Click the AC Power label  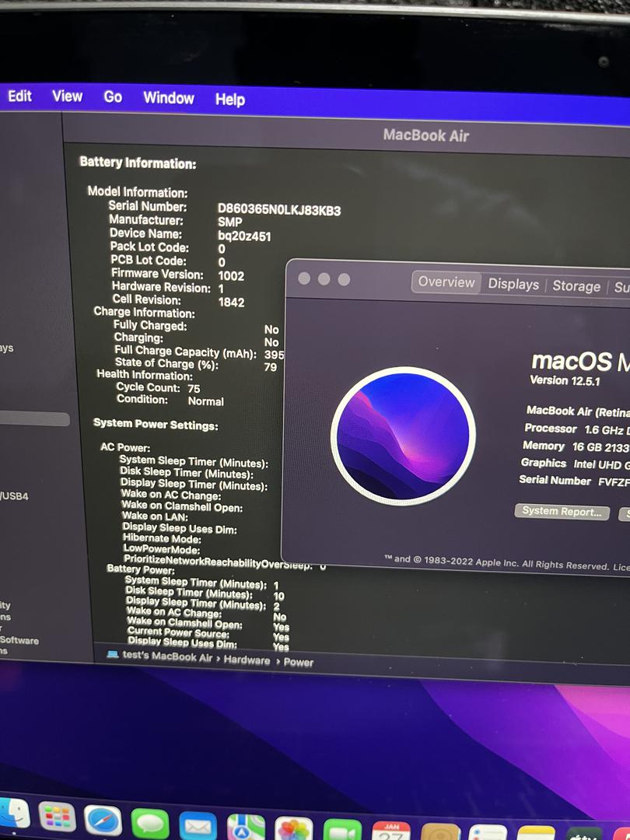(125, 447)
